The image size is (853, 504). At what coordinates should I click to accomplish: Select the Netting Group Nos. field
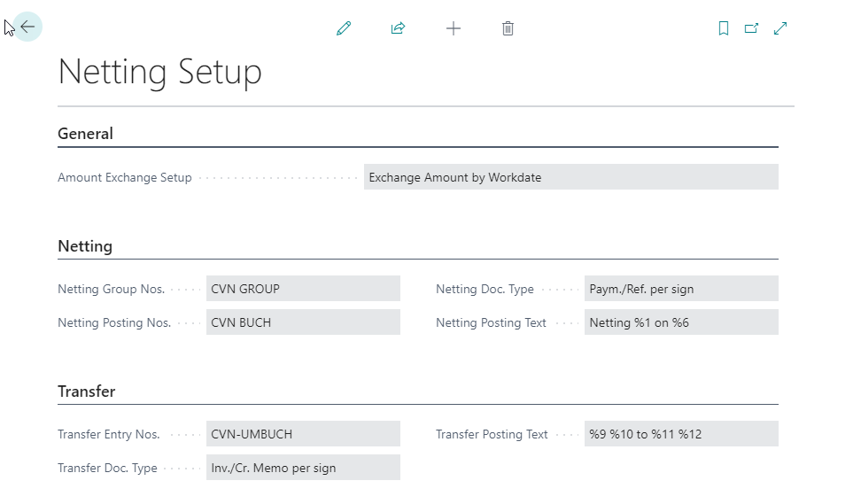(x=303, y=289)
